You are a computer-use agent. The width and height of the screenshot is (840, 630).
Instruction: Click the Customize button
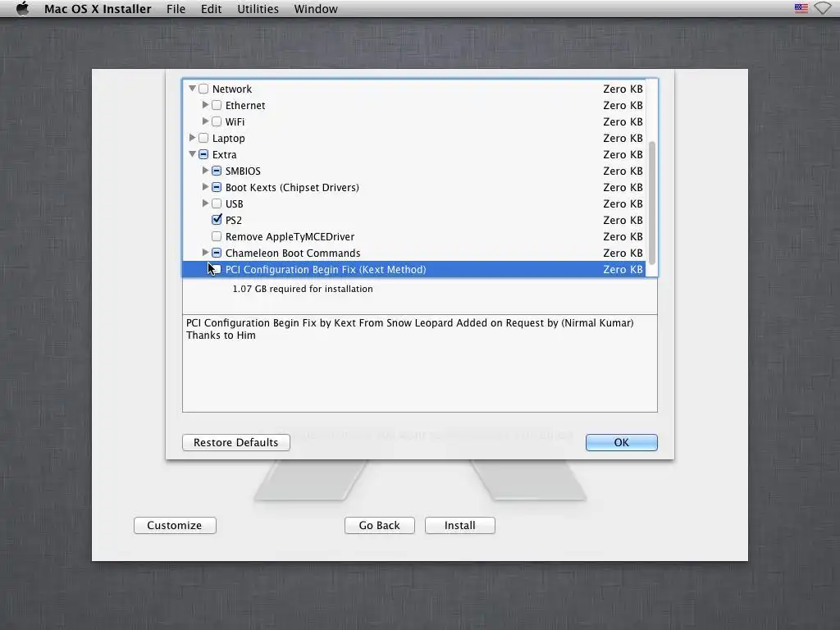[175, 526]
